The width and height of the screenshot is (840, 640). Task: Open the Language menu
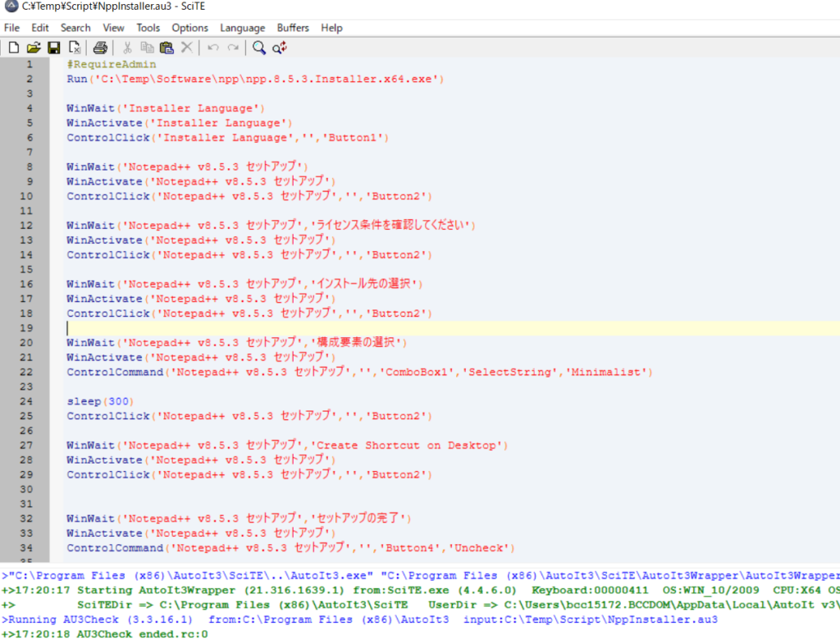click(243, 28)
